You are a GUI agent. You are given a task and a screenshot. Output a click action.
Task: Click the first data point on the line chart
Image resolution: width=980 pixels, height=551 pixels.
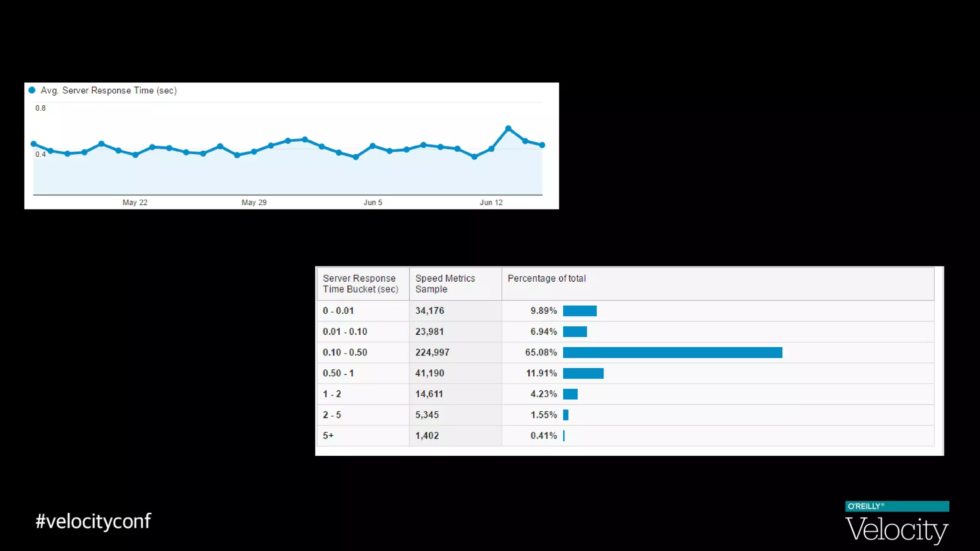point(33,144)
